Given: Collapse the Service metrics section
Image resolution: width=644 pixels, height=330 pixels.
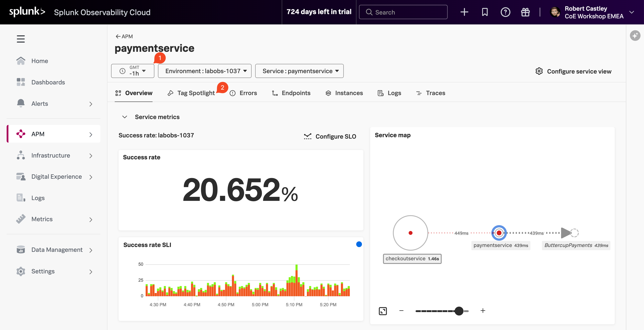Looking at the screenshot, I should pyautogui.click(x=125, y=117).
